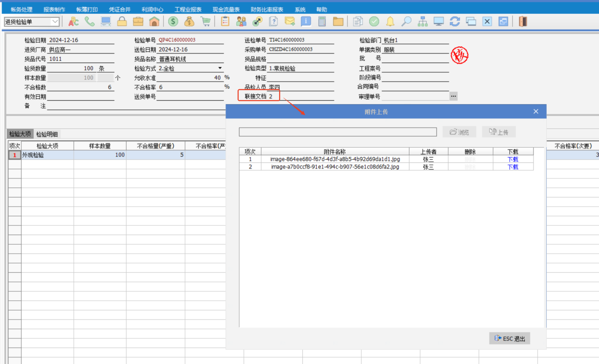The image size is (599, 364).
Task: Click the blue refresh arrows icon
Action: (x=455, y=22)
